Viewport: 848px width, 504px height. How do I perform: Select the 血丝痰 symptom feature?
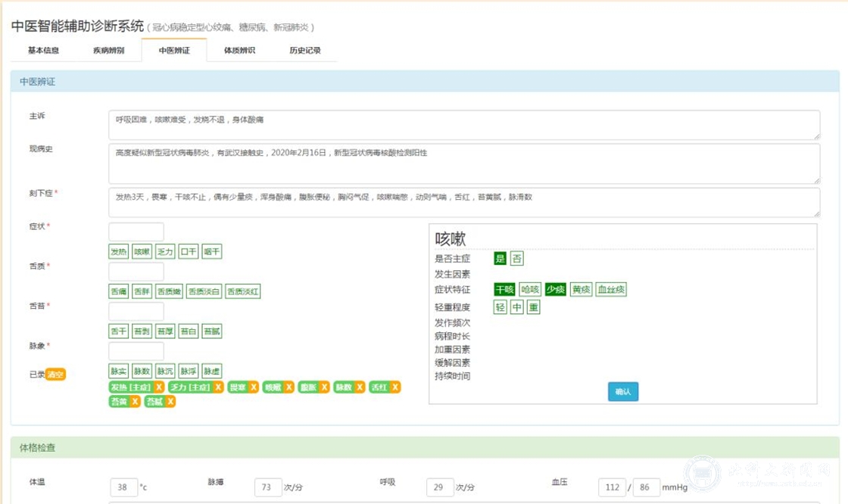point(611,289)
